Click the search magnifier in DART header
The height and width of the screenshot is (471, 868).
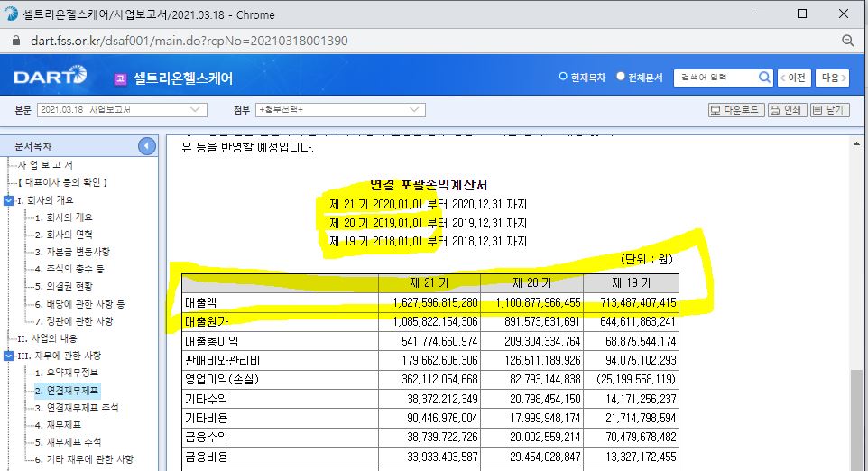764,78
